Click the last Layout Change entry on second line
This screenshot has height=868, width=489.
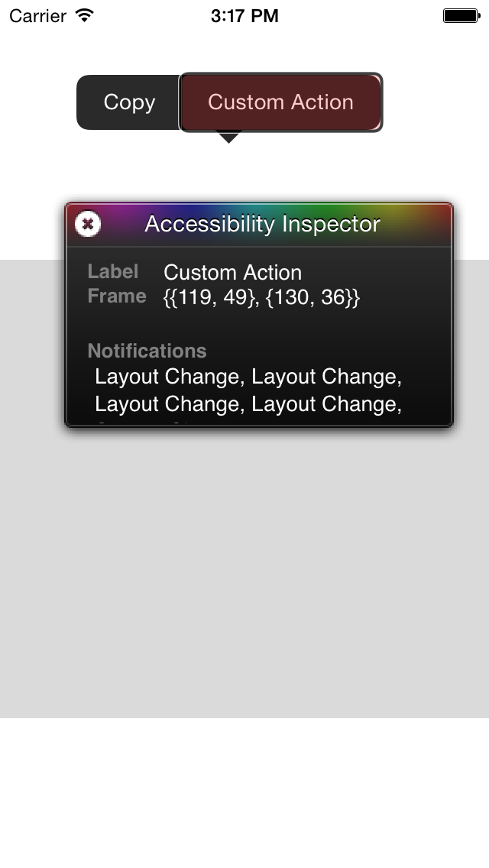(327, 404)
